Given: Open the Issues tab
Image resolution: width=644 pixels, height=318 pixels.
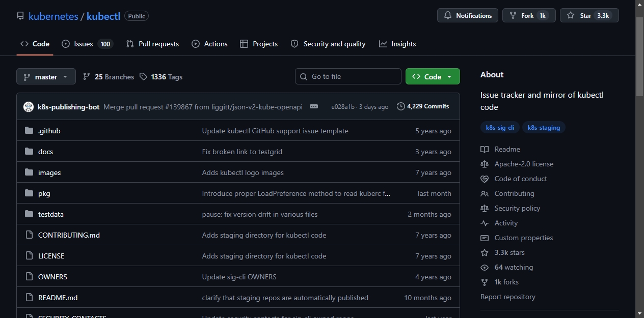Looking at the screenshot, I should (87, 44).
